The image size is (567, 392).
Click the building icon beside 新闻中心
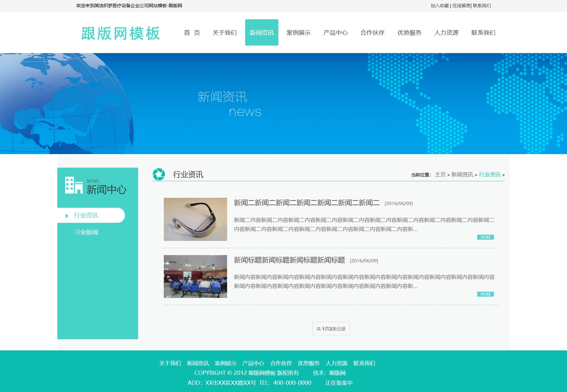(x=74, y=185)
